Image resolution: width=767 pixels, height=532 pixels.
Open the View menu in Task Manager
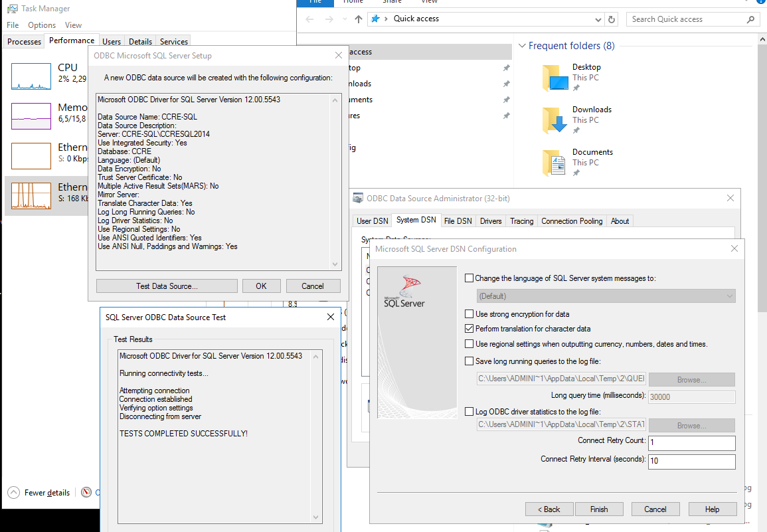pyautogui.click(x=73, y=25)
